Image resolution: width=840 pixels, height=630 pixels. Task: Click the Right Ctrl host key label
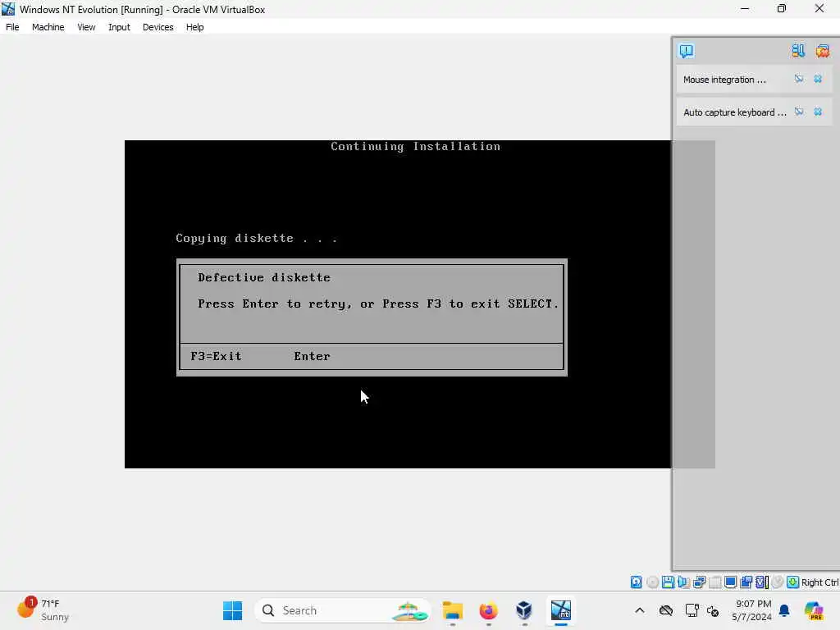[820, 582]
